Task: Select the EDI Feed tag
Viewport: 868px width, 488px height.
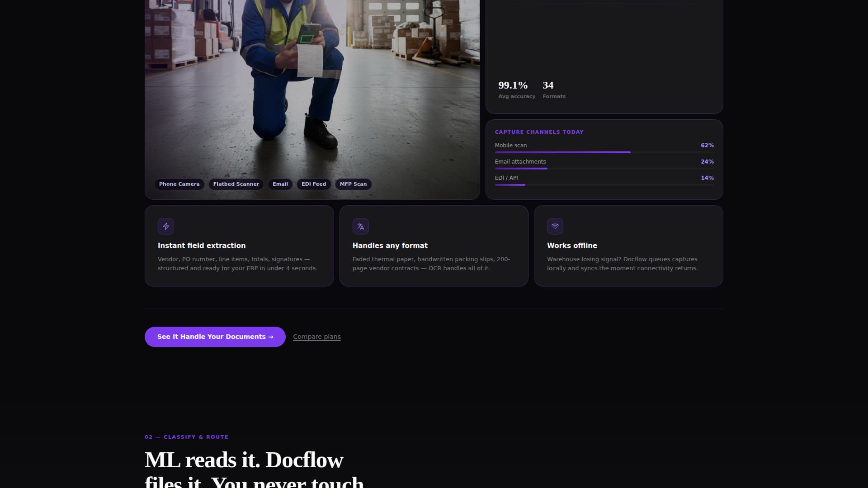Action: pyautogui.click(x=314, y=184)
